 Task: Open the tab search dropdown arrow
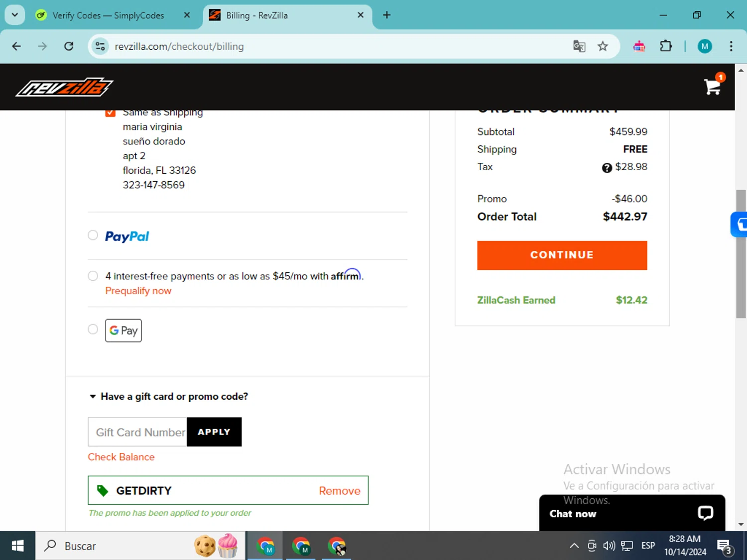pyautogui.click(x=14, y=15)
